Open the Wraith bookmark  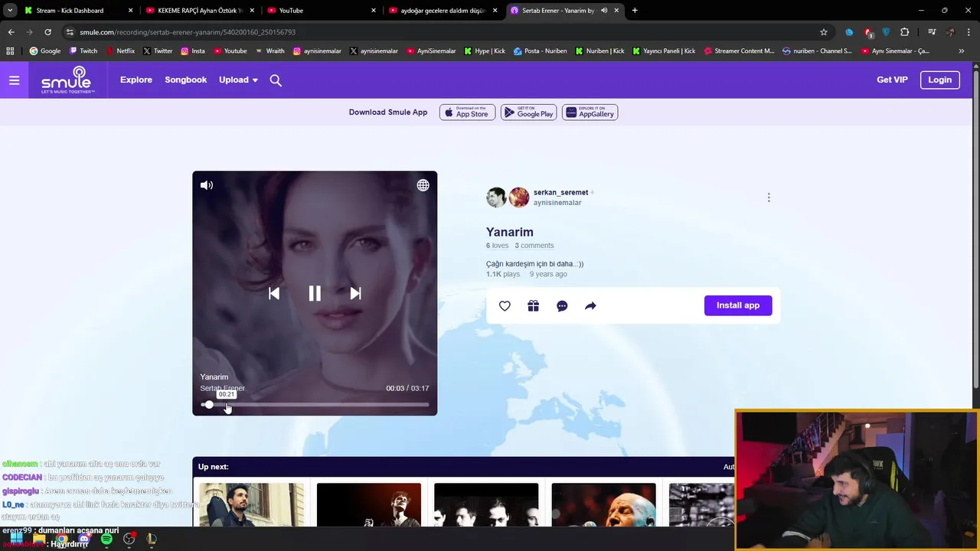[269, 51]
